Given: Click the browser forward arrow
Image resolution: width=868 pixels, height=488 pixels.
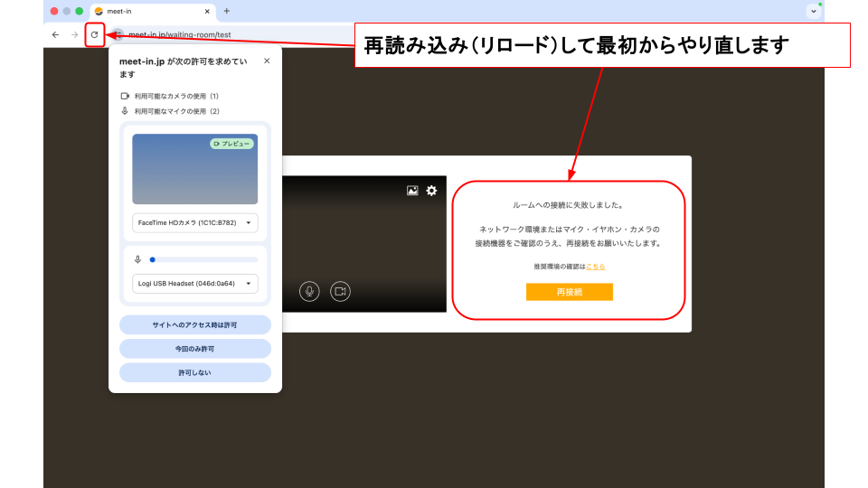Looking at the screenshot, I should click(x=75, y=34).
